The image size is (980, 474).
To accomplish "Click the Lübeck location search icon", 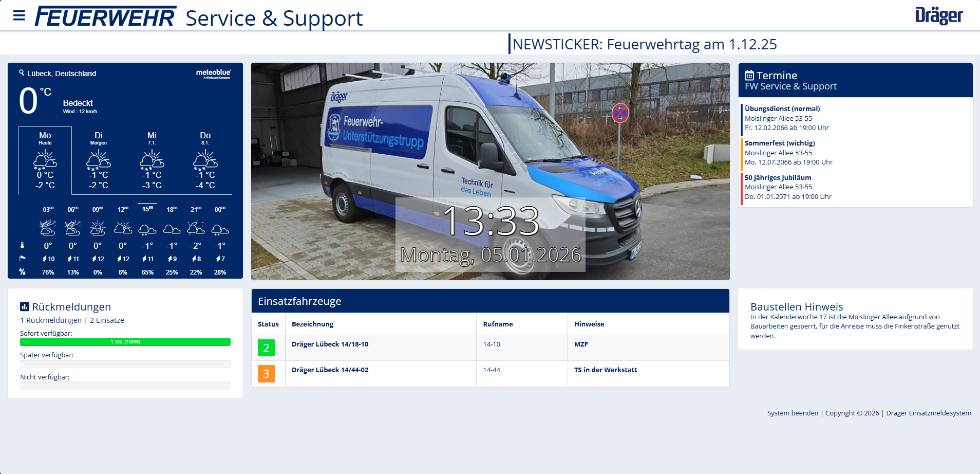I will click(22, 72).
